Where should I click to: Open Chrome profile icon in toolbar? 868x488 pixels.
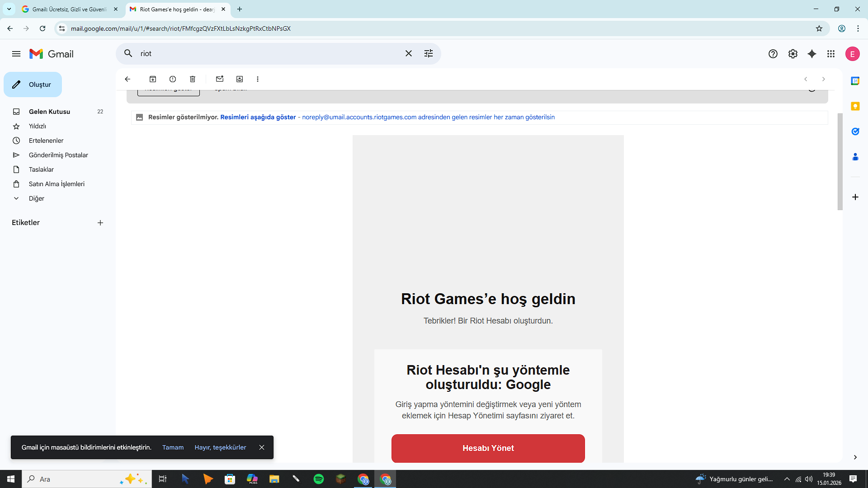[x=842, y=28]
